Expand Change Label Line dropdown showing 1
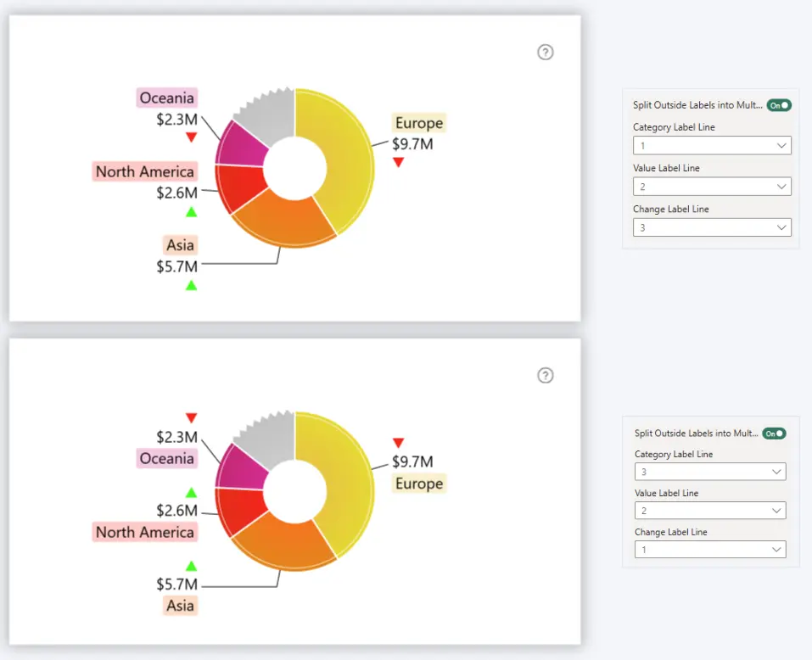 [x=709, y=550]
